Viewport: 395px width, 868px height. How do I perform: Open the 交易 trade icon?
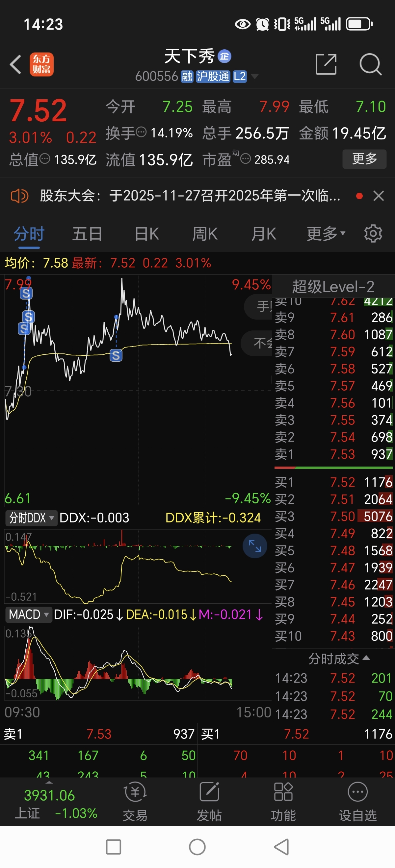[135, 802]
